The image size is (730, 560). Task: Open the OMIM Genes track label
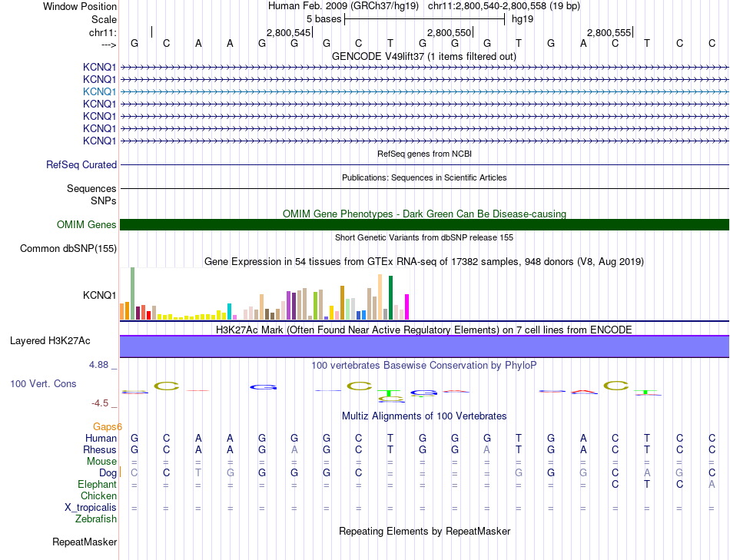tap(86, 224)
